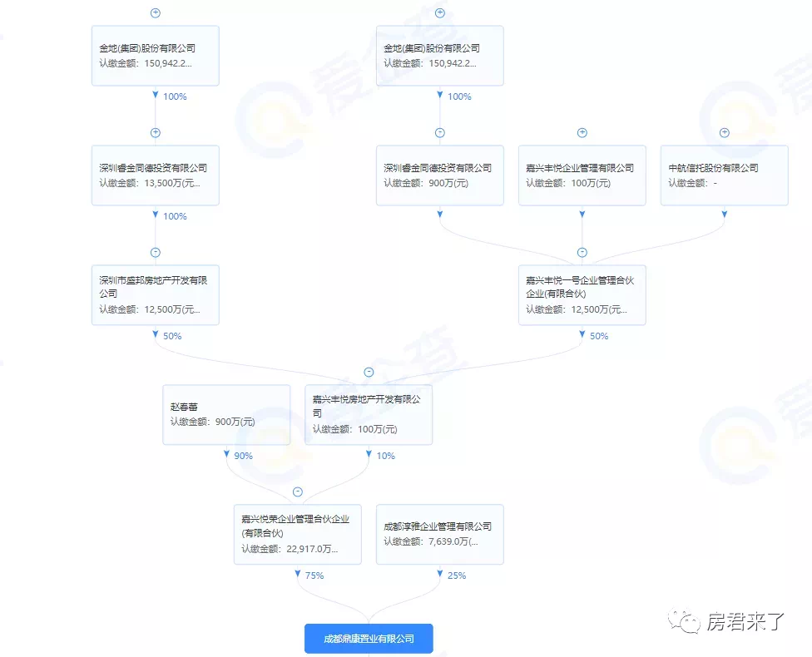Image resolution: width=812 pixels, height=657 pixels.
Task: Expand plus above 中航信托股份有限公司
Action: pos(725,132)
